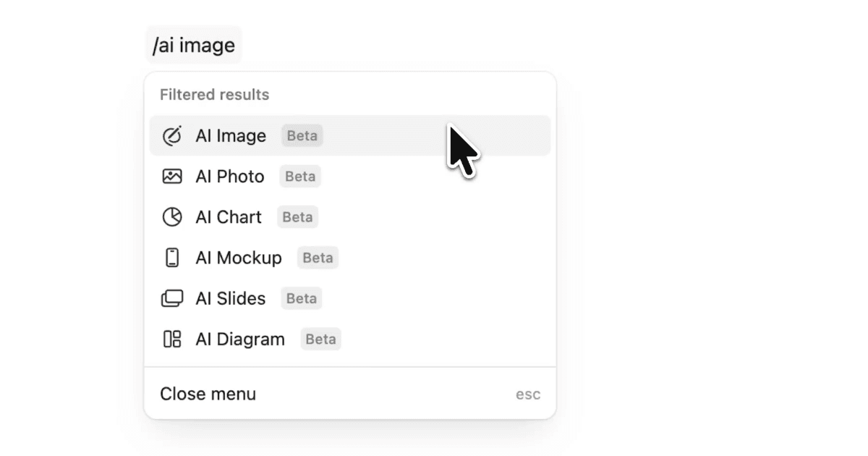This screenshot has width=868, height=456.
Task: Click the AI Slides layered icon
Action: tap(172, 297)
